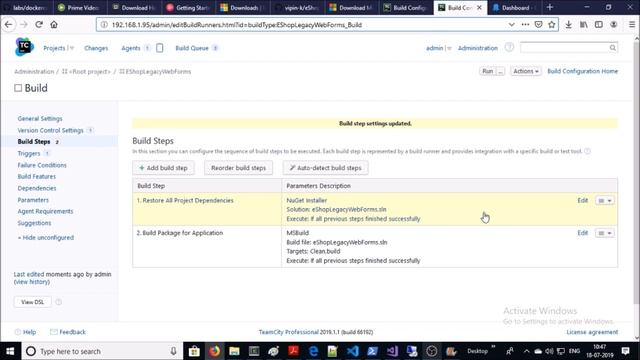Open the Firefox library icon

click(x=584, y=24)
